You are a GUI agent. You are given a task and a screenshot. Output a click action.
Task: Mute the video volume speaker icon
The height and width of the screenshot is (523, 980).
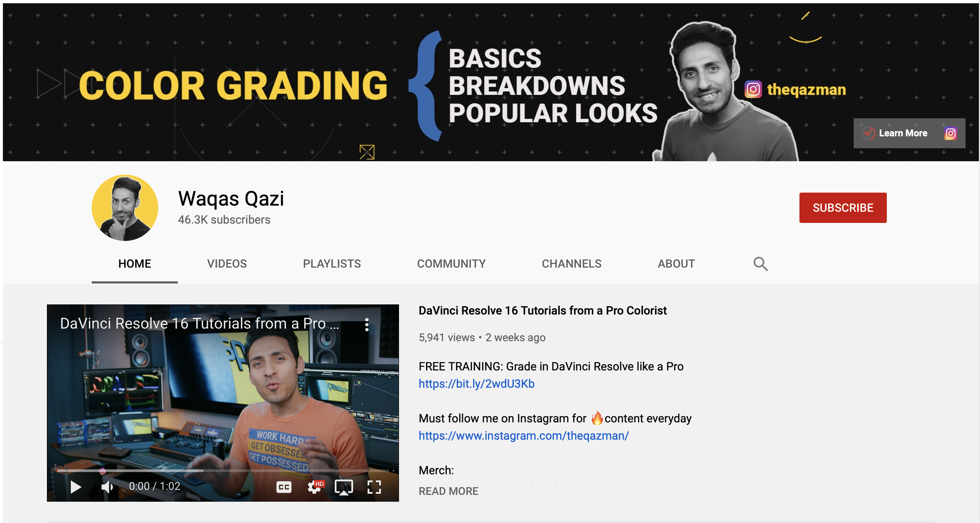pos(107,487)
